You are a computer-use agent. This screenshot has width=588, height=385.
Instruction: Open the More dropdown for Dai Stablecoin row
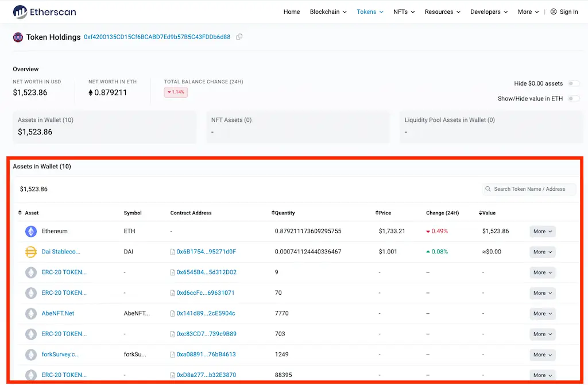pos(543,252)
